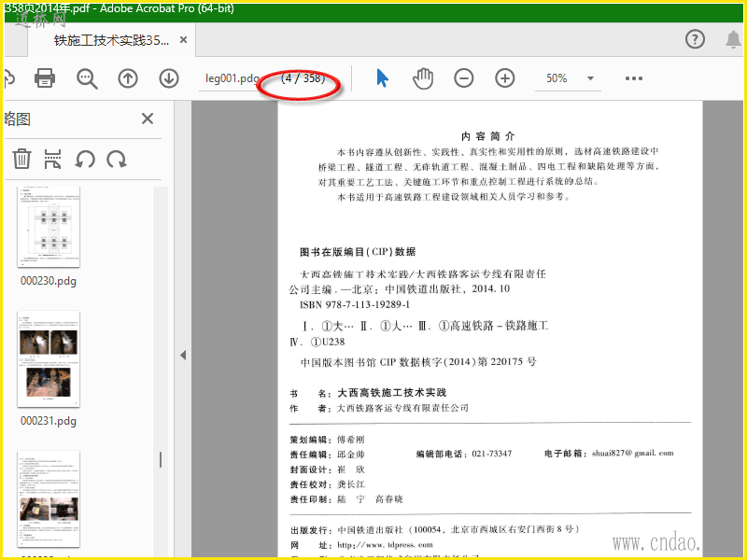Screen dimensions: 747x560
Task: Zoom out with the minus button
Action: [x=463, y=78]
